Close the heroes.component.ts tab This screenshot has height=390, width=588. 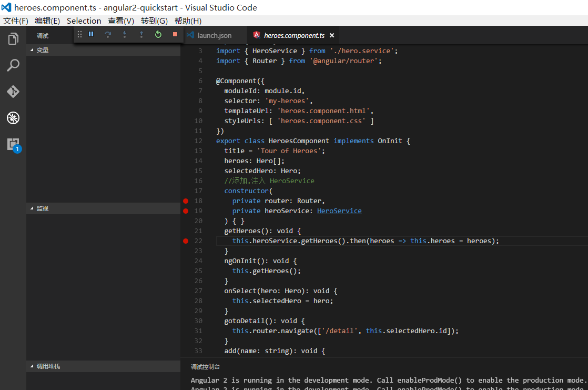click(332, 35)
